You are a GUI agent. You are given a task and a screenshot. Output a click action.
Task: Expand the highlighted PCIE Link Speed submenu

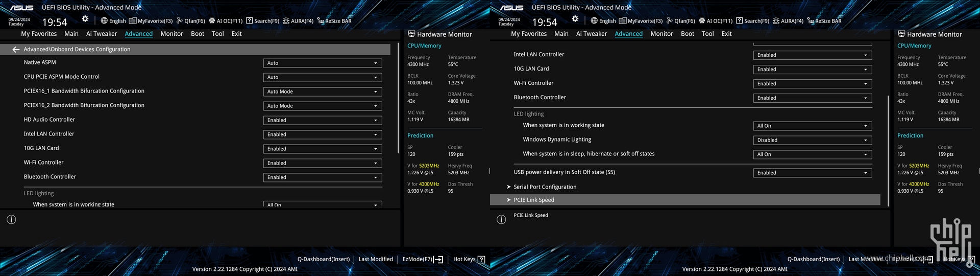pos(685,200)
